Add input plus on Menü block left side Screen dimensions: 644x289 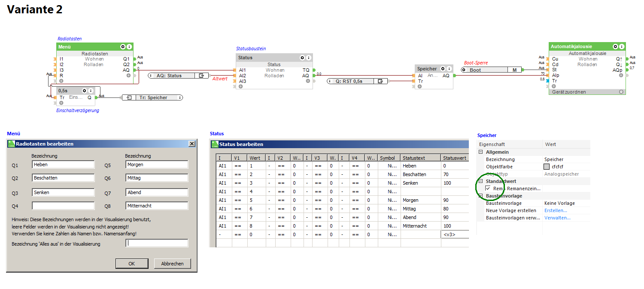[61, 81]
